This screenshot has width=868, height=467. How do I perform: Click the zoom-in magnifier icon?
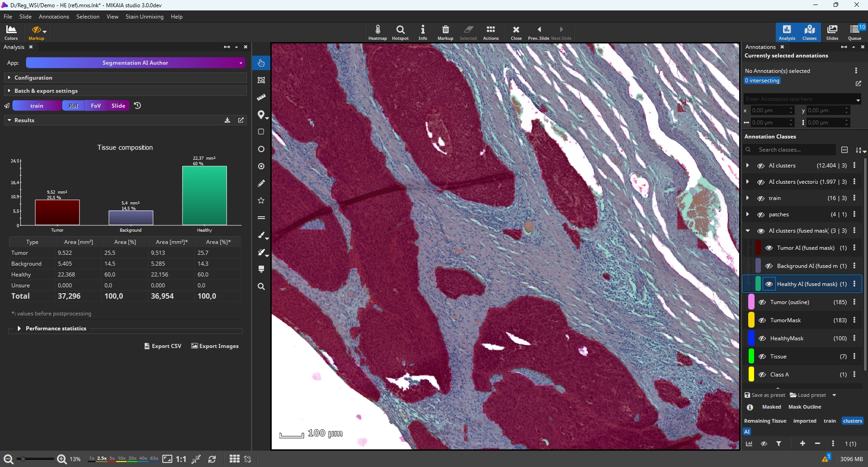[62, 459]
